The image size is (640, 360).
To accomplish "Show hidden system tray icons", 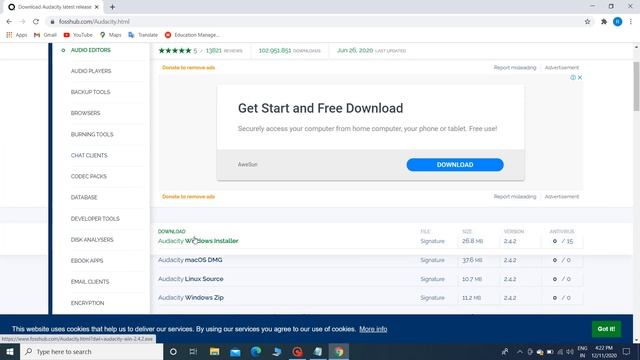I will pos(520,352).
